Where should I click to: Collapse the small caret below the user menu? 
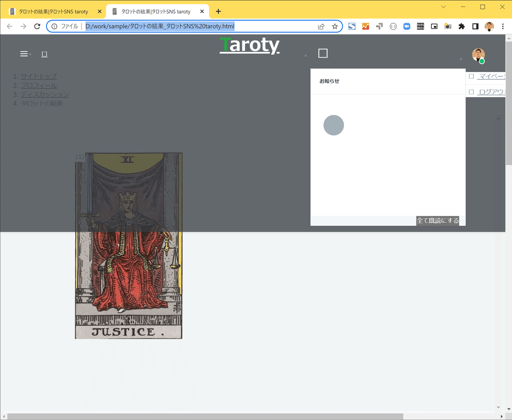point(498,119)
